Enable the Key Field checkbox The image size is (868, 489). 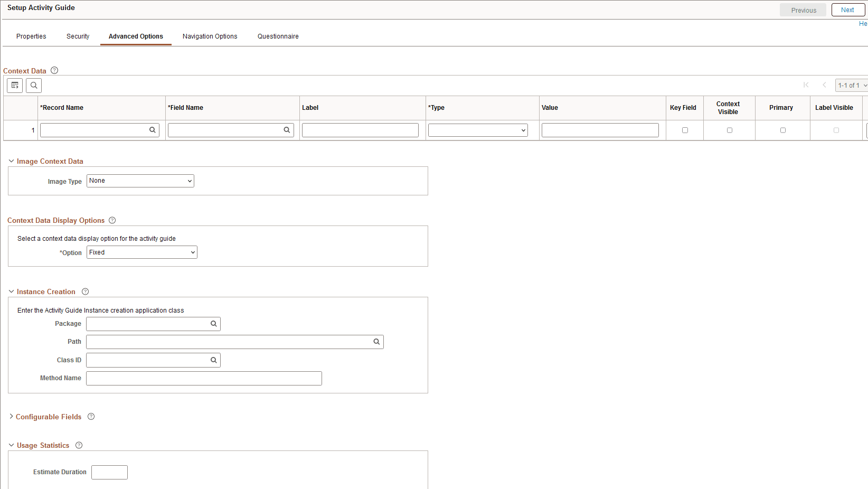tap(685, 130)
